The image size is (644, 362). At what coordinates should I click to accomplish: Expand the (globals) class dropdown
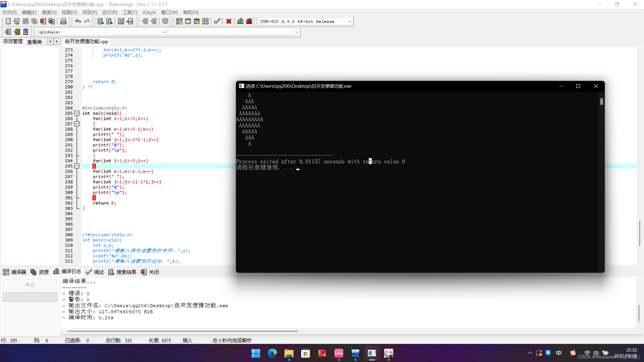164,32
